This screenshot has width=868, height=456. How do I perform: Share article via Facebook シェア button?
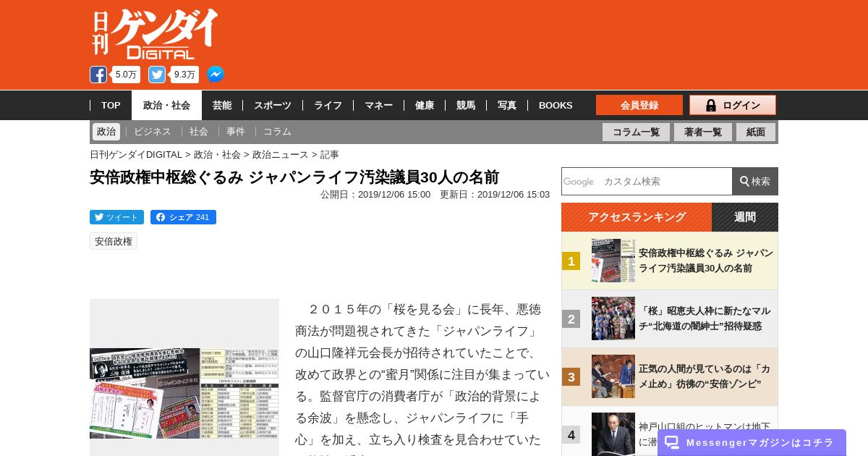coord(183,217)
